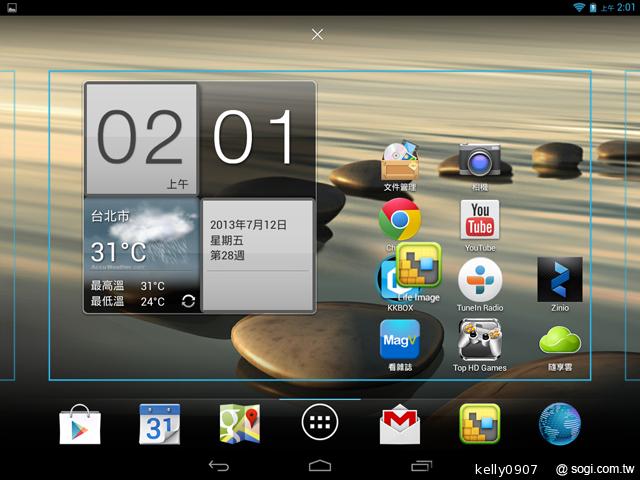
Task: Tap the dragged Life Image icon
Action: click(419, 265)
